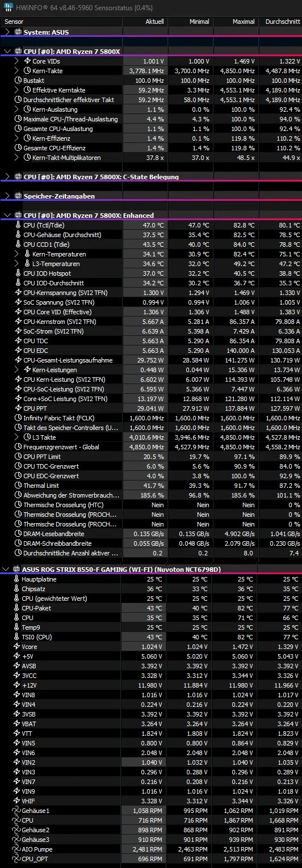The width and height of the screenshot is (302, 868).
Task: Select the CPU-Gesamt-Leistungsaufnahme row
Action: pyautogui.click(x=151, y=360)
